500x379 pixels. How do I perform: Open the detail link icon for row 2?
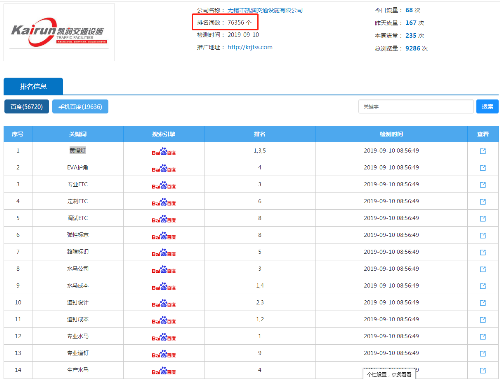tap(483, 168)
